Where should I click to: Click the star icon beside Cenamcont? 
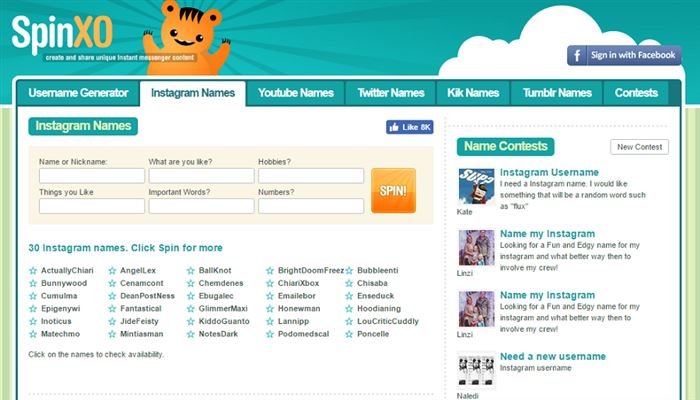click(112, 283)
